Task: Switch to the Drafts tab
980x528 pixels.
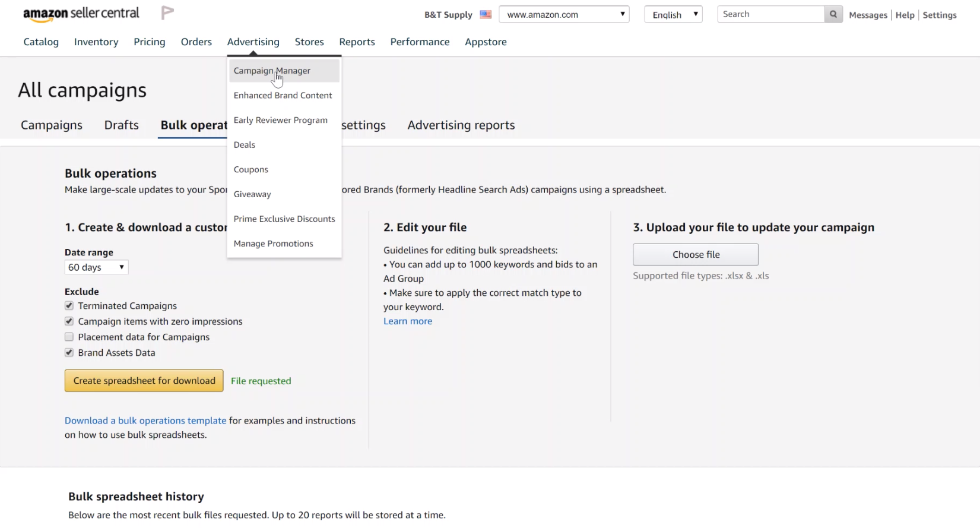Action: click(122, 125)
